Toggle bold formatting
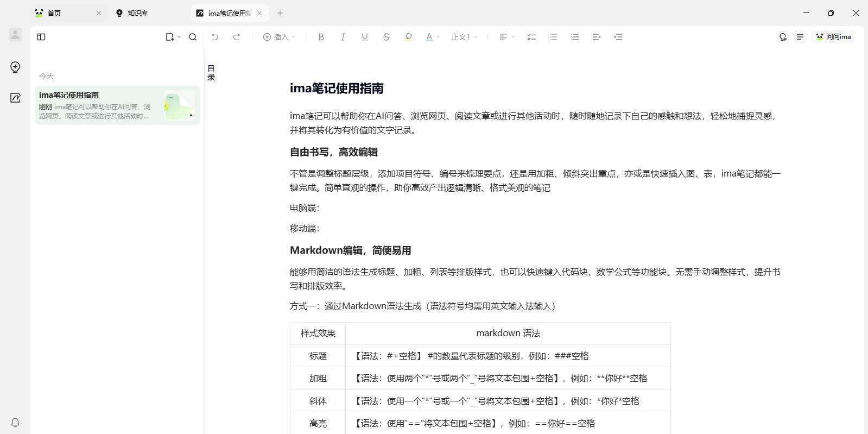868x434 pixels. tap(321, 37)
